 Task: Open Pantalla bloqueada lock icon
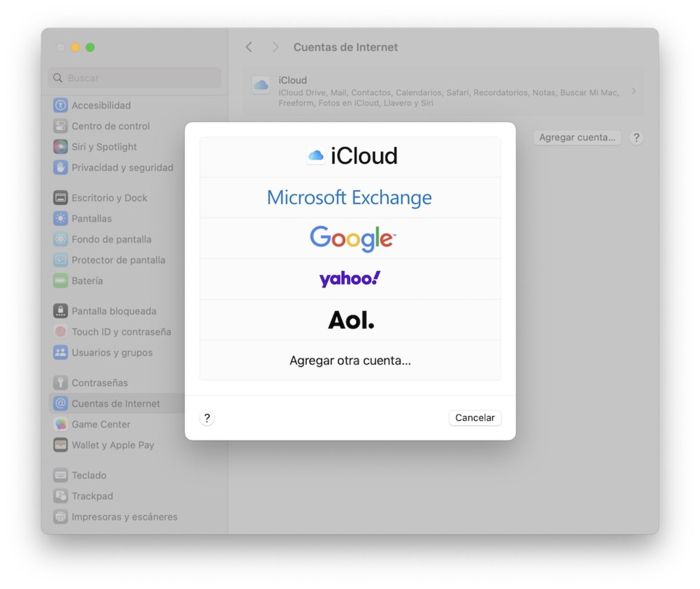tap(60, 311)
